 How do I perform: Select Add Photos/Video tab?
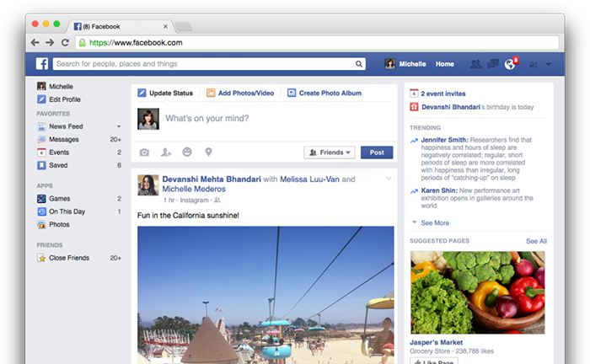(x=240, y=93)
